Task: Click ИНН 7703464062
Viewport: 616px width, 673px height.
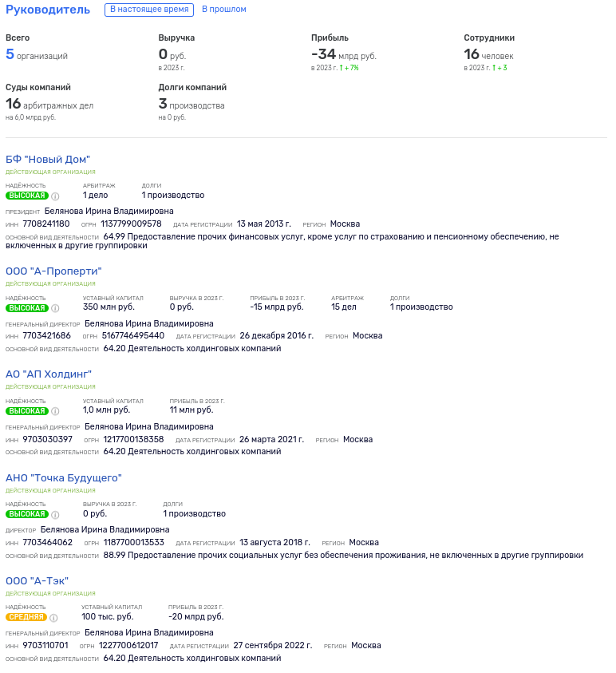Action: point(48,543)
